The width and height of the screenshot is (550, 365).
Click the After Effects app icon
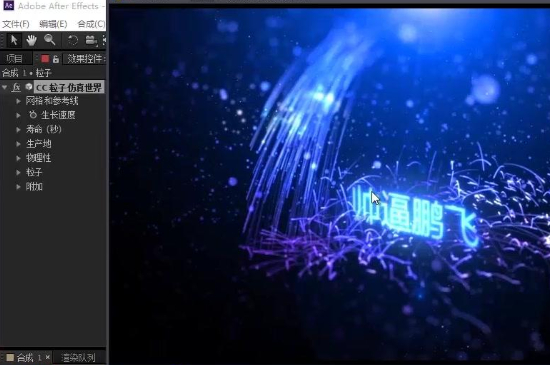tap(9, 6)
